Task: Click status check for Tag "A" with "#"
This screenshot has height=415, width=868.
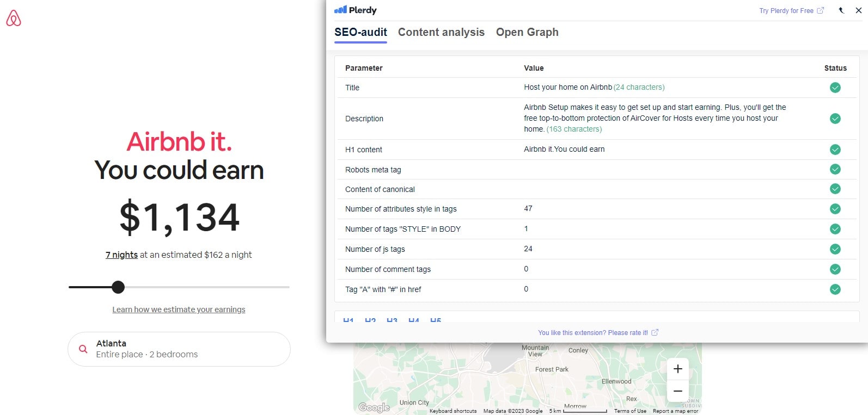Action: 835,289
